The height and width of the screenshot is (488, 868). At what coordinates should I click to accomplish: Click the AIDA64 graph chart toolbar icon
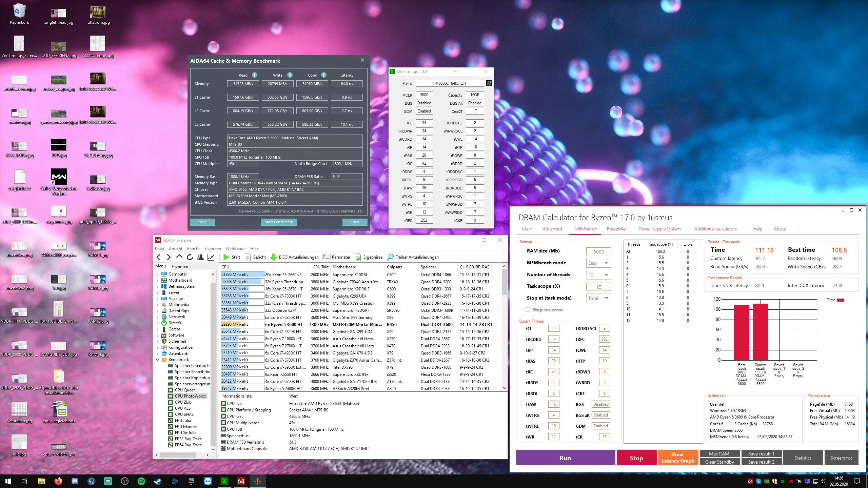(x=211, y=257)
